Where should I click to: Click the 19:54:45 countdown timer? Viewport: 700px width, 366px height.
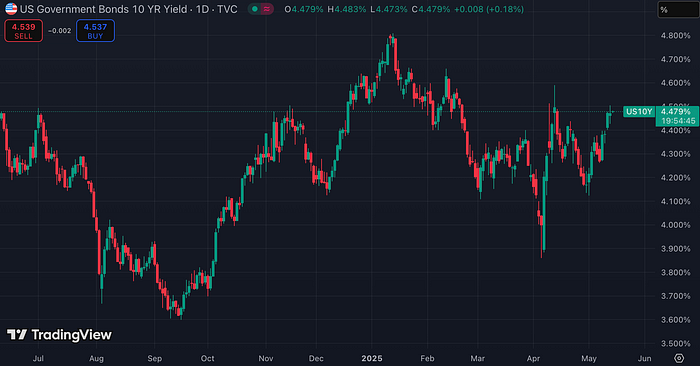678,121
